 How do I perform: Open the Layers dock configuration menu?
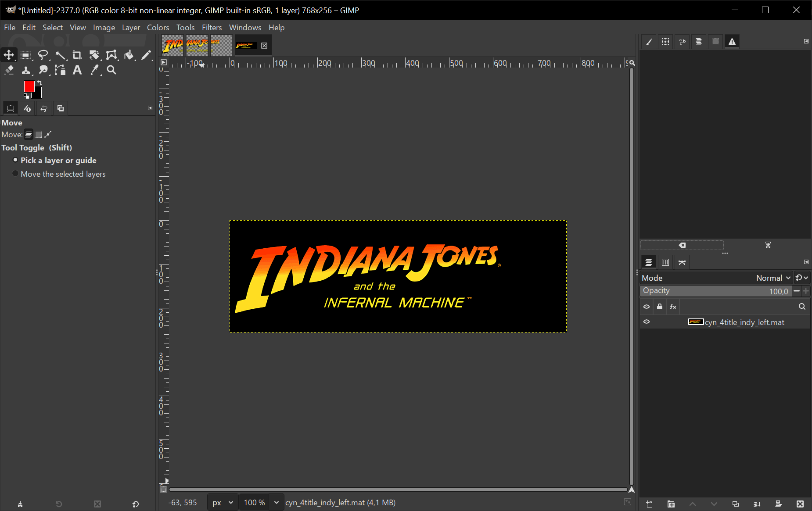pos(806,262)
